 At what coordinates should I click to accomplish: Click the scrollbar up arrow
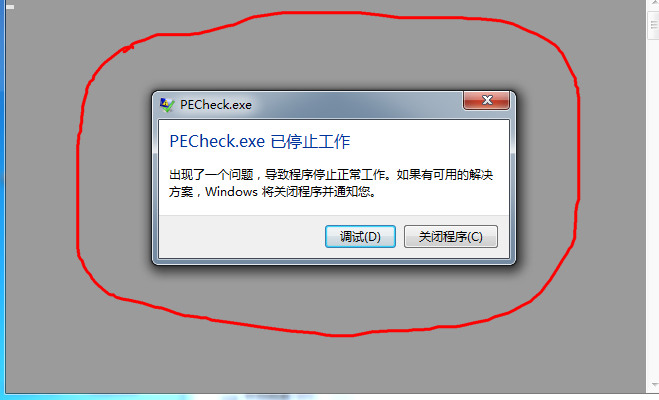pyautogui.click(x=653, y=3)
